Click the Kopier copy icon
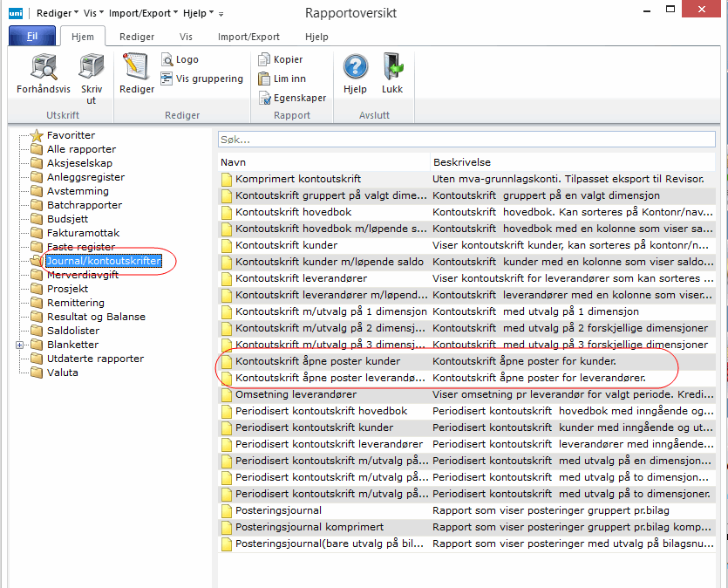This screenshot has width=728, height=588. [281, 59]
